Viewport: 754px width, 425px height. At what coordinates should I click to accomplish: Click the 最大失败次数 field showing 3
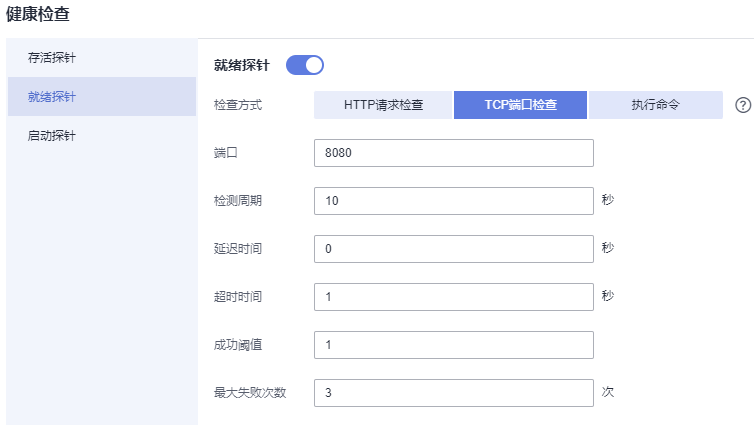[x=454, y=393]
